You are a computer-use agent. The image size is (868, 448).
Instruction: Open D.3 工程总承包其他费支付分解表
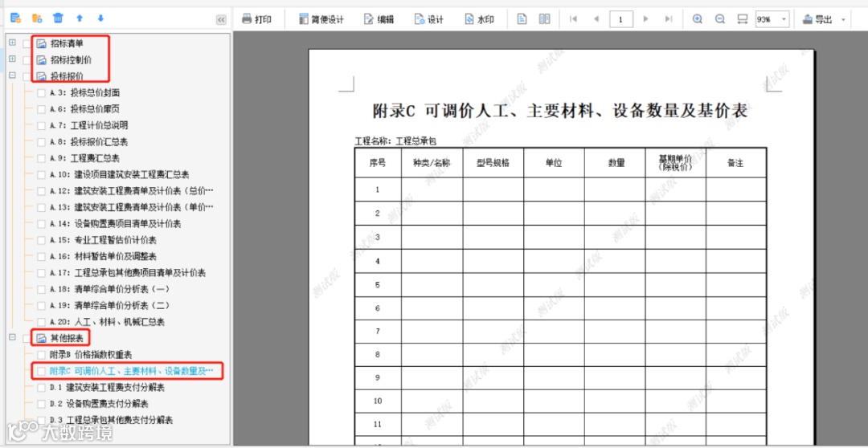(111, 421)
